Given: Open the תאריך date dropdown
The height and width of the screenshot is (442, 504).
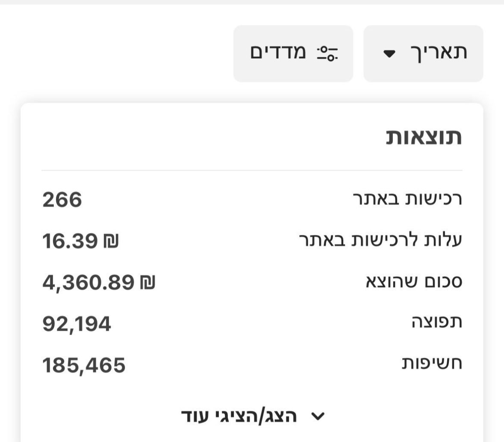Looking at the screenshot, I should click(423, 53).
